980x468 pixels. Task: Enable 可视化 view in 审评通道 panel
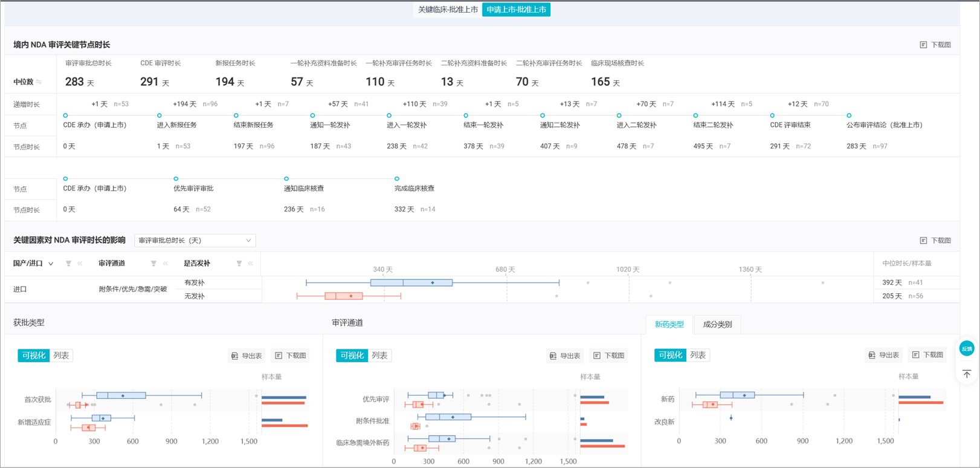click(352, 356)
